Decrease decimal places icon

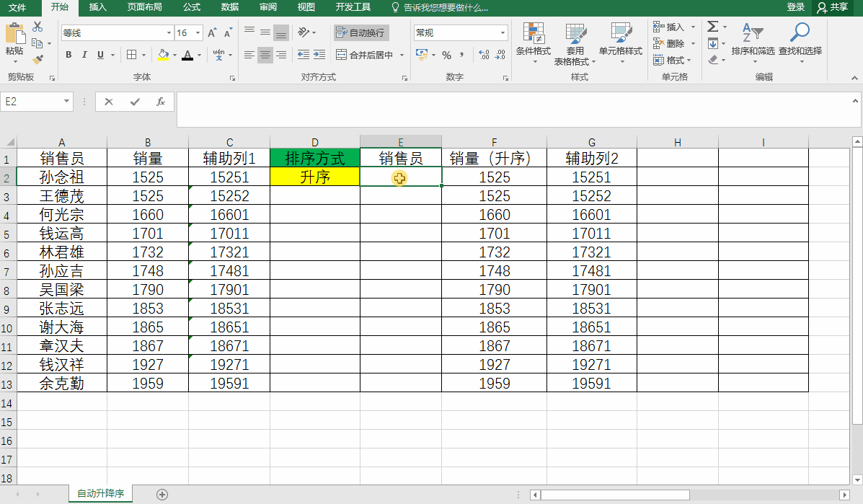click(500, 55)
